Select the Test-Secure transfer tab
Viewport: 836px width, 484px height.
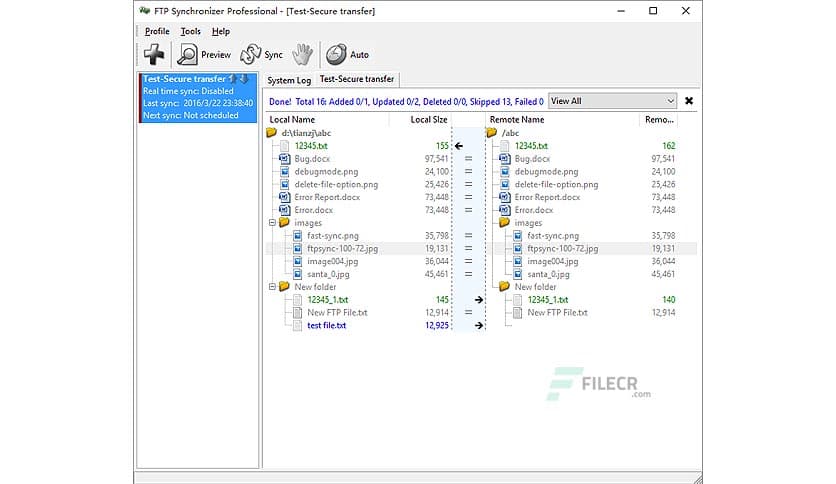click(x=357, y=79)
